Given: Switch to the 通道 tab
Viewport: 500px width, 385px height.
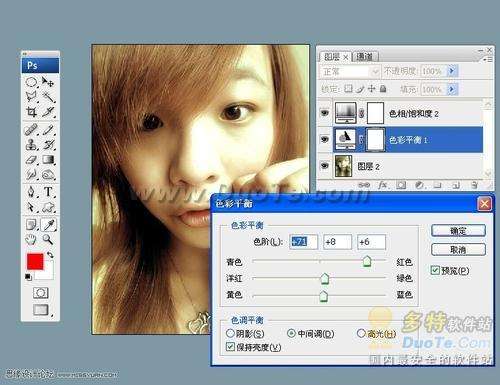Looking at the screenshot, I should point(364,57).
